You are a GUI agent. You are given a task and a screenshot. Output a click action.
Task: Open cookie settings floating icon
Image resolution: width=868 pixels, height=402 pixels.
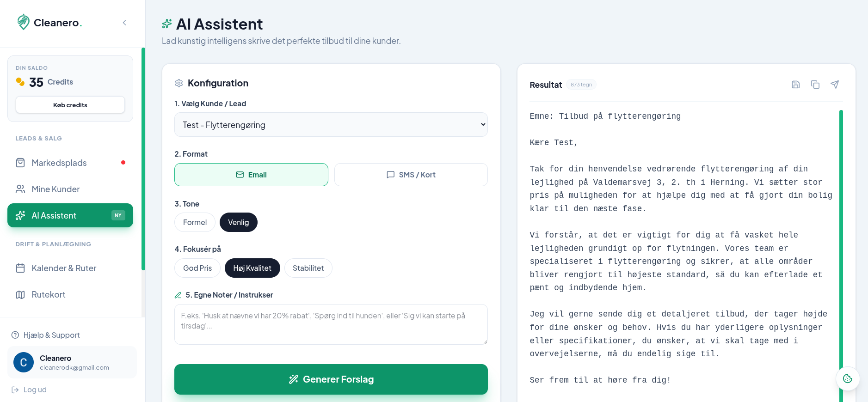click(x=847, y=378)
